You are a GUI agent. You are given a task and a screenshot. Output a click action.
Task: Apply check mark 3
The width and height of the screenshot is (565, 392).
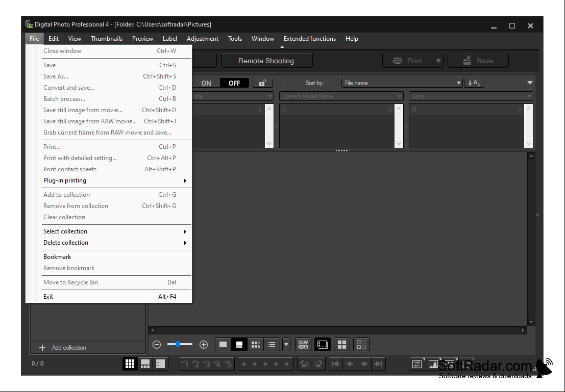pos(207,364)
